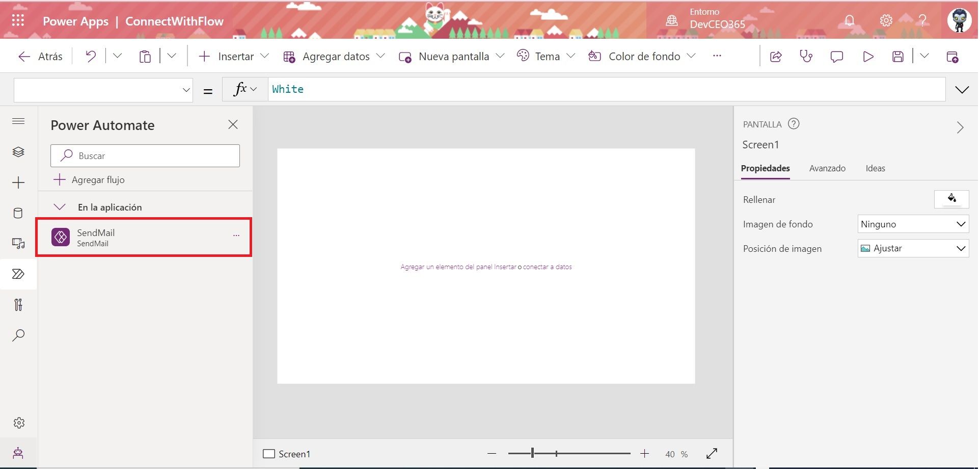Image resolution: width=980 pixels, height=469 pixels.
Task: Expand the paste options dropdown
Action: tap(172, 56)
